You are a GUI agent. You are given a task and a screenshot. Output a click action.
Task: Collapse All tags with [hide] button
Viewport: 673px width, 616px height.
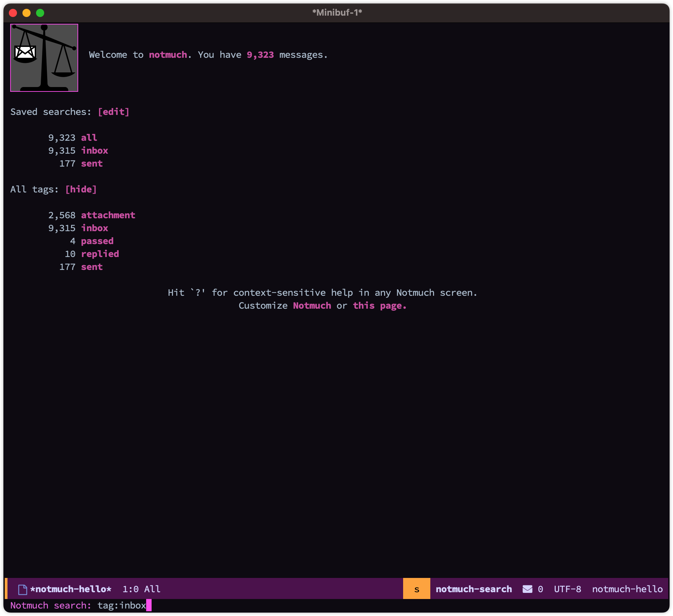[81, 189]
